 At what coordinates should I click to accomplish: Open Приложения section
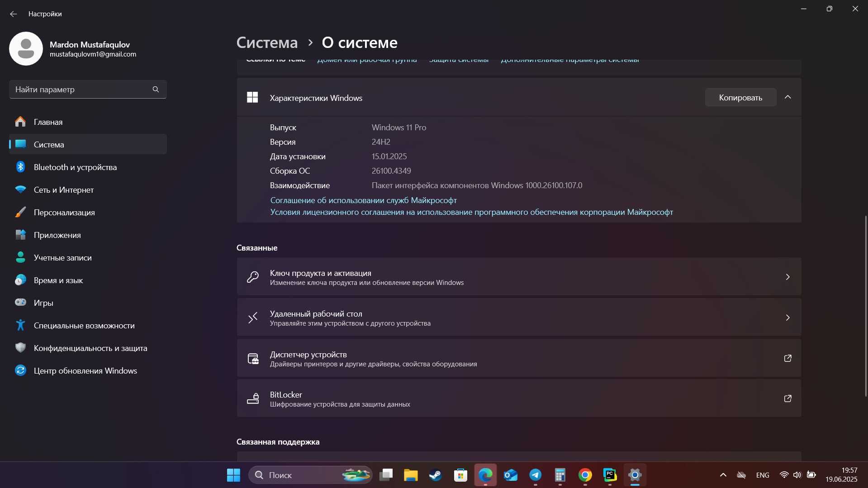[88, 235]
